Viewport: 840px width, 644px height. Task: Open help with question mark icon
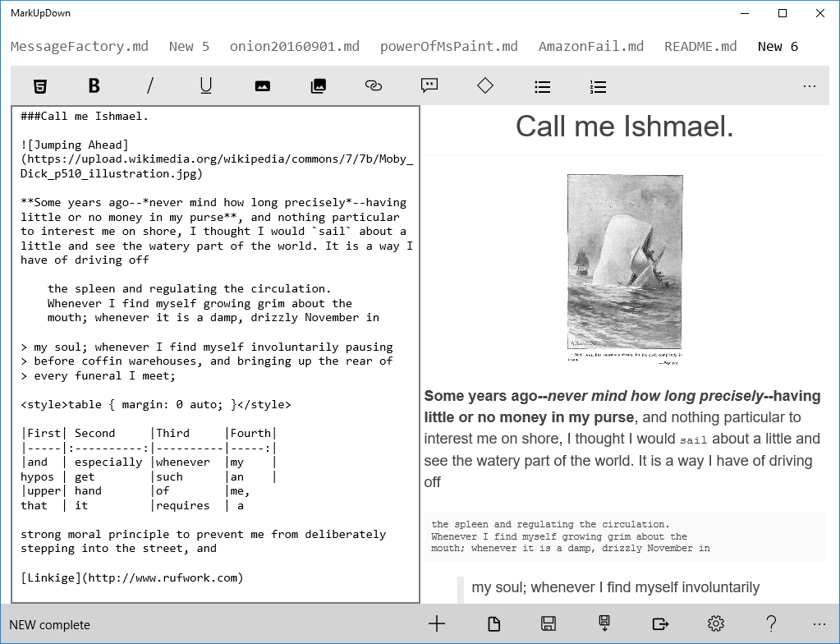(771, 623)
